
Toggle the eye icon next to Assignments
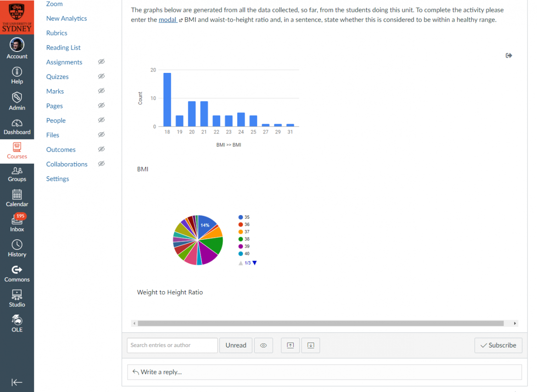tap(101, 62)
